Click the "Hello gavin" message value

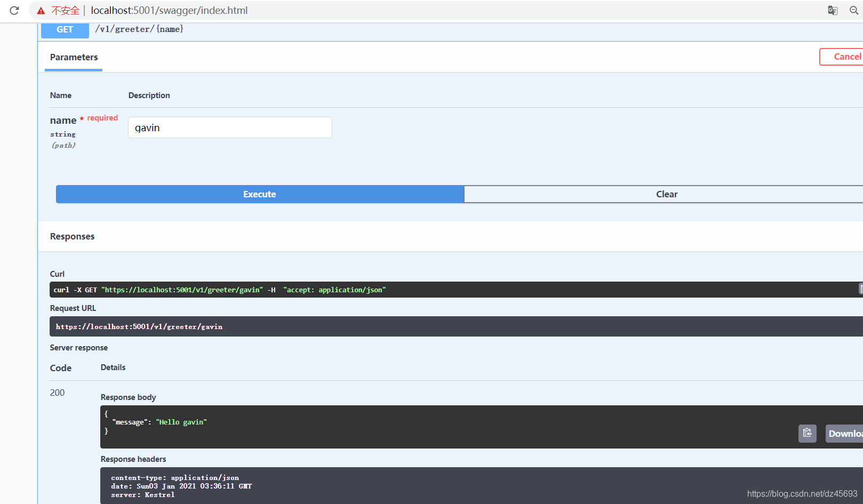[x=181, y=422]
